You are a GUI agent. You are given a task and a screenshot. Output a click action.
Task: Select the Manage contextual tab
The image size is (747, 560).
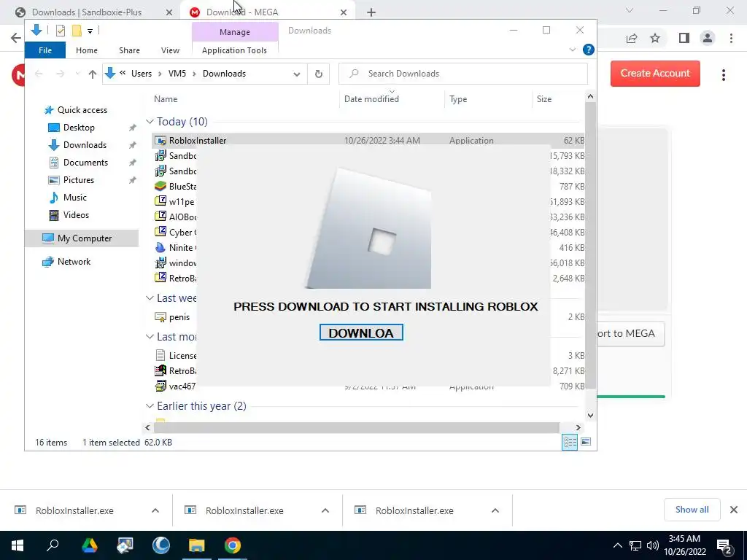[235, 32]
